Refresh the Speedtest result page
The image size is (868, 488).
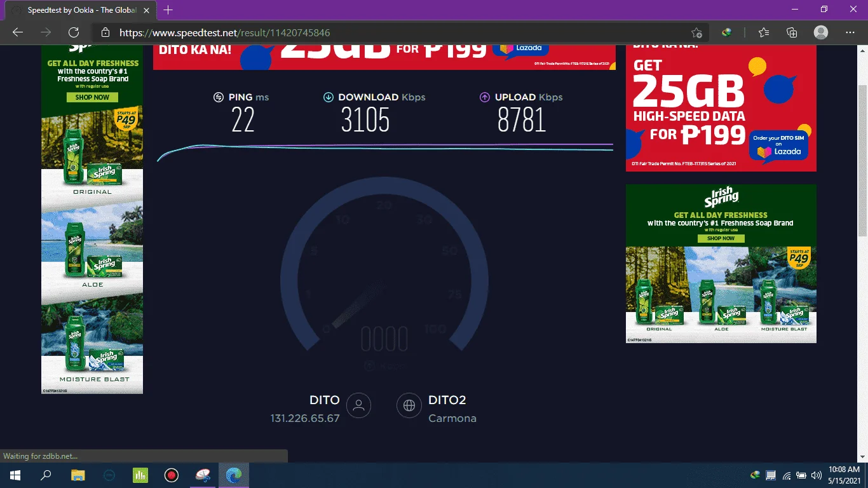coord(74,32)
